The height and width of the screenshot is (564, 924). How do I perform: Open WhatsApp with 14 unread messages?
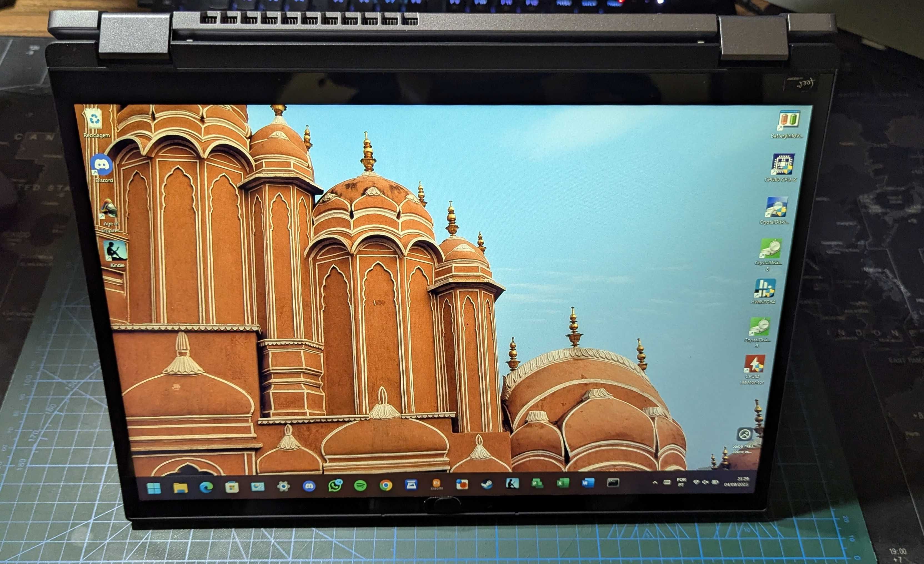click(x=335, y=485)
